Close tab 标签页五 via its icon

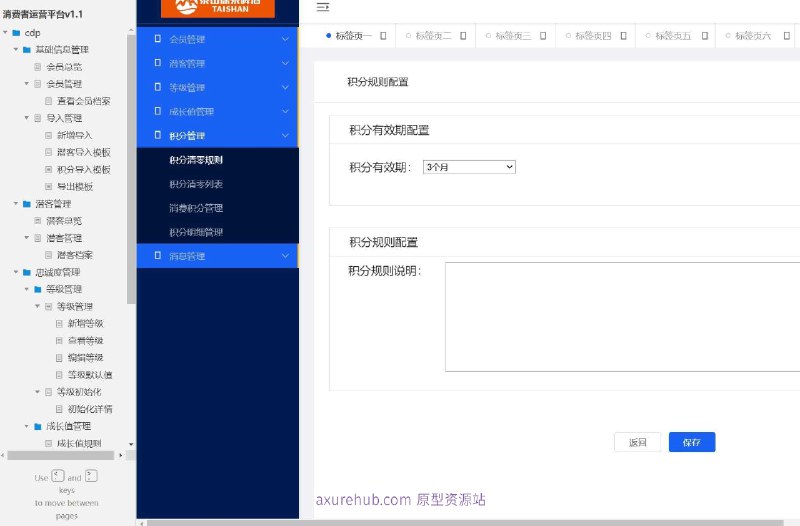pos(705,36)
